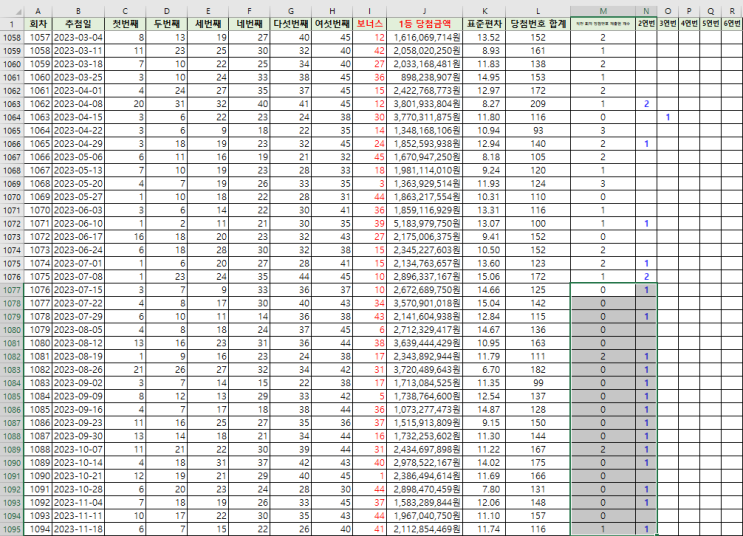Click the 추첨일 header cell
743x536 pixels.
(78, 24)
